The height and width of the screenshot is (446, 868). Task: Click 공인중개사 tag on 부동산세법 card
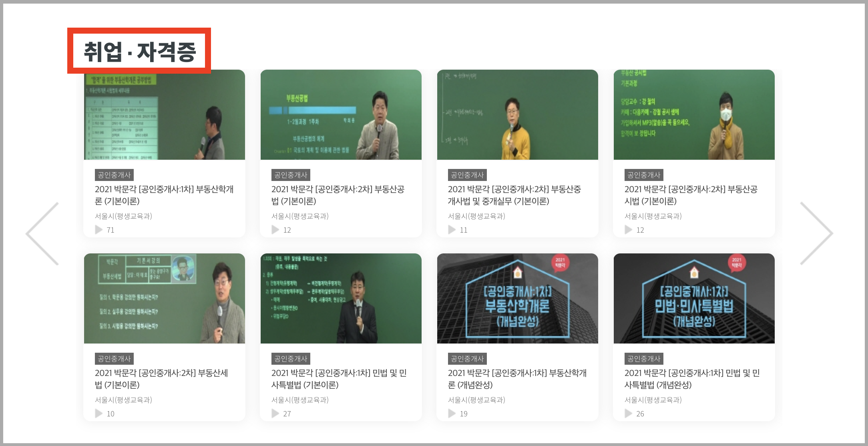(x=114, y=359)
